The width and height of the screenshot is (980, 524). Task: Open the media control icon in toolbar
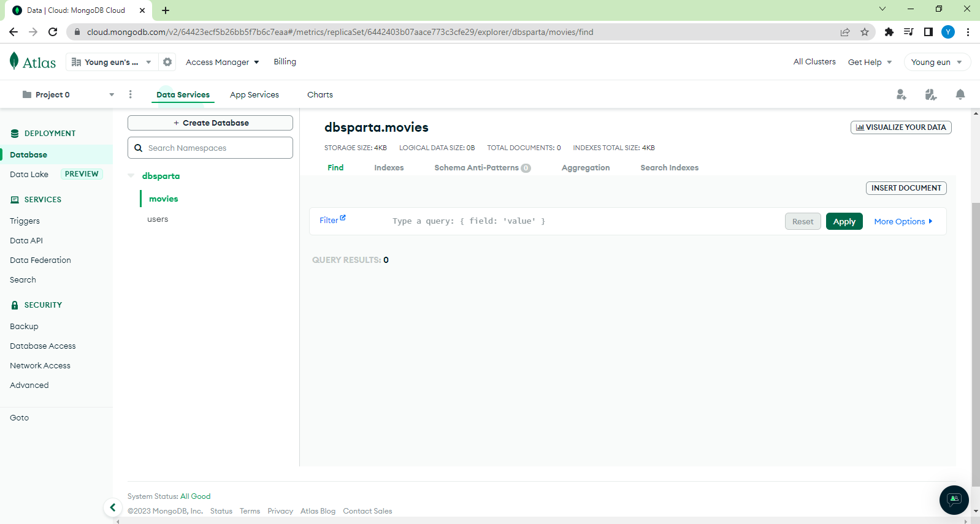click(909, 32)
